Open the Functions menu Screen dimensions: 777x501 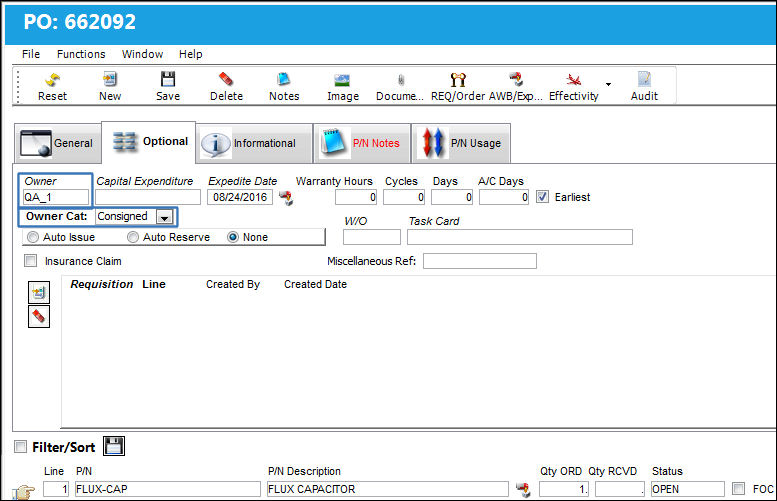click(81, 54)
